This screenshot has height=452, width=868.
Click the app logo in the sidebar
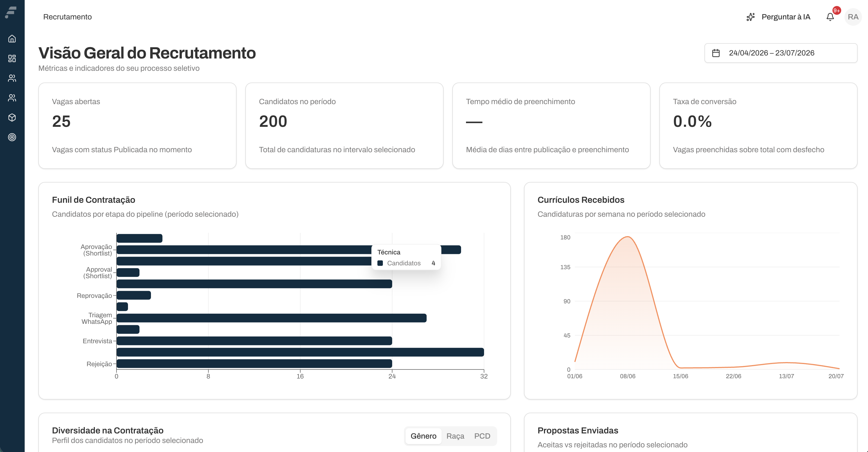(x=11, y=12)
